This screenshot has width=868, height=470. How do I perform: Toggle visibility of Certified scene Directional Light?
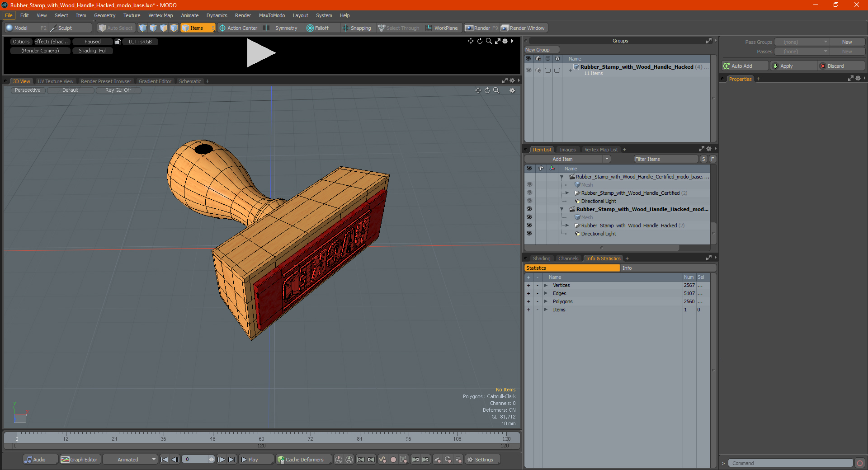coord(529,201)
